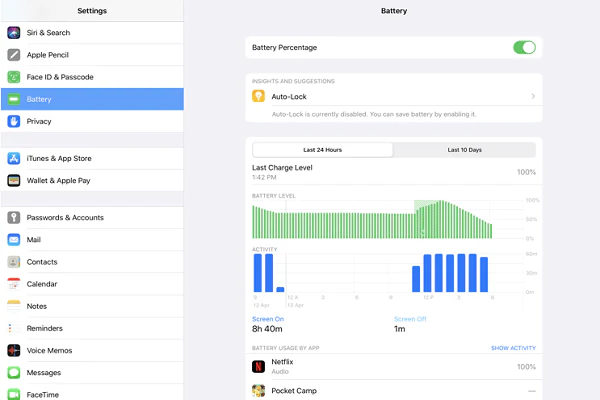Viewport: 600px width, 400px height.
Task: Open Siri & Search icon
Action: (x=14, y=33)
